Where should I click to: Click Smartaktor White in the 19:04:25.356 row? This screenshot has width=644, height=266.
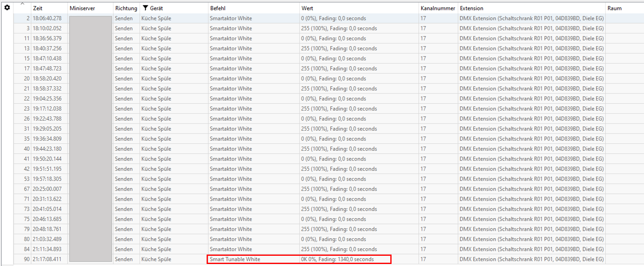tap(231, 98)
